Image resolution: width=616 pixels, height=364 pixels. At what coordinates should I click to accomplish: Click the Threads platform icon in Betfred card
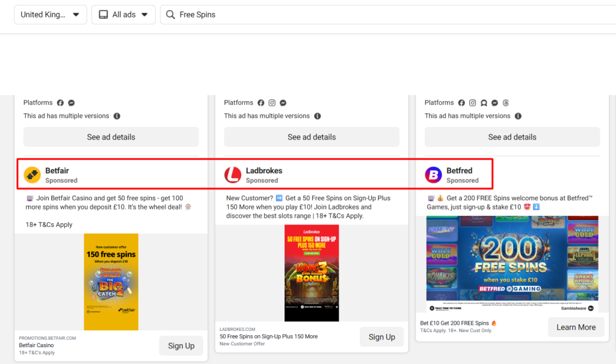click(x=505, y=103)
